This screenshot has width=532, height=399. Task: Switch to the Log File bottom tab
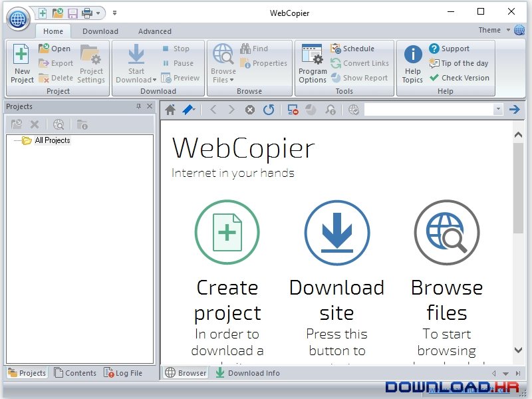coord(123,373)
